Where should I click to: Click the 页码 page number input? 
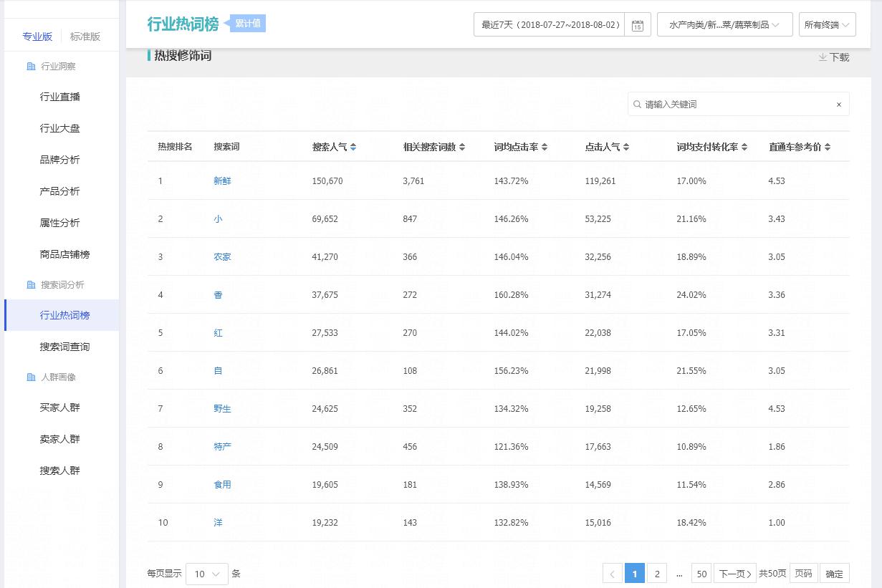point(803,574)
